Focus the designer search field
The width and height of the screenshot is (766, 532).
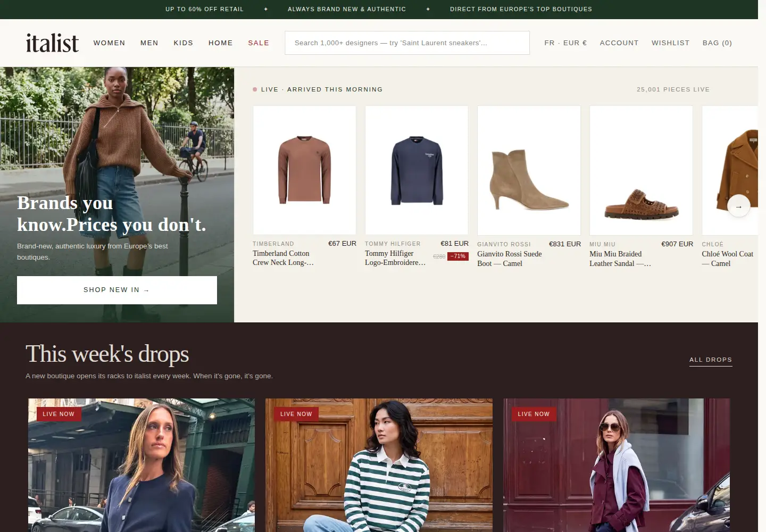click(x=407, y=43)
